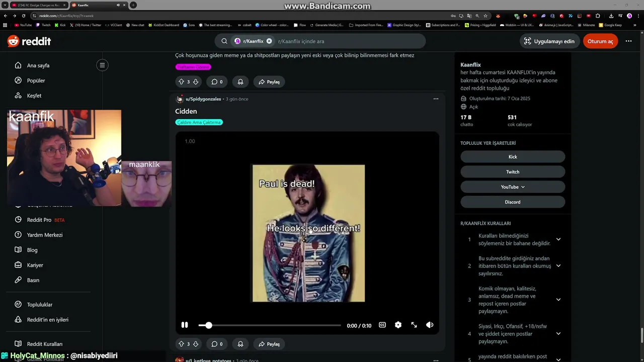Collapse the left navigation hamburger button

102,65
